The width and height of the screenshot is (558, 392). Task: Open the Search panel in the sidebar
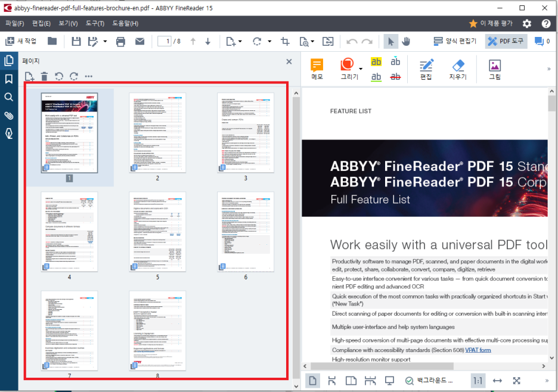[9, 97]
